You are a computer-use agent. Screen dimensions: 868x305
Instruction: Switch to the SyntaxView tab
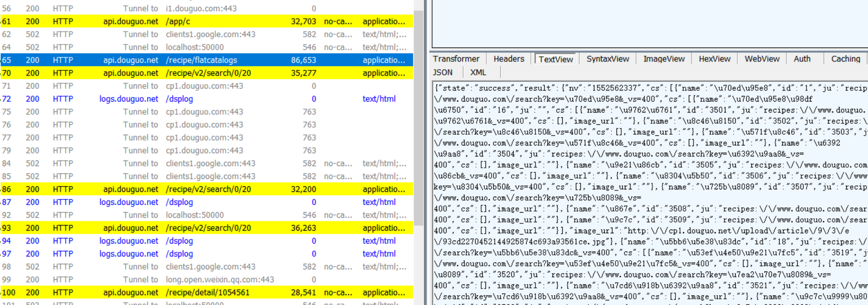coord(608,59)
